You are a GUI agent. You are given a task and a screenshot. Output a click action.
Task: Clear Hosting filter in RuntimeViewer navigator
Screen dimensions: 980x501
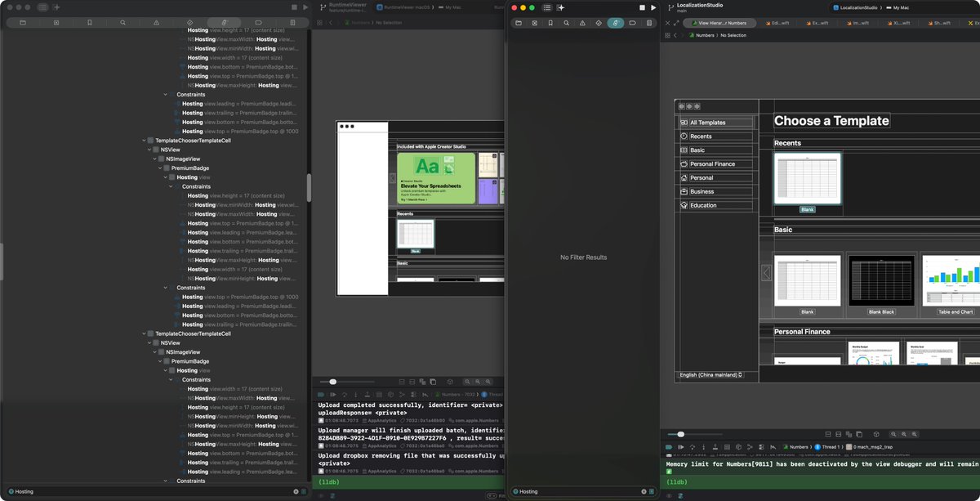(296, 492)
